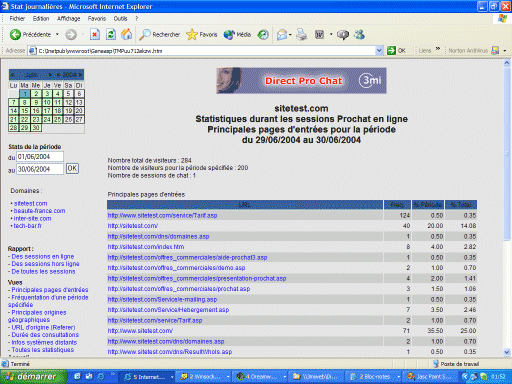Viewport: 512px width, 384px height.
Task: Open the Média toolbar button
Action: click(237, 34)
